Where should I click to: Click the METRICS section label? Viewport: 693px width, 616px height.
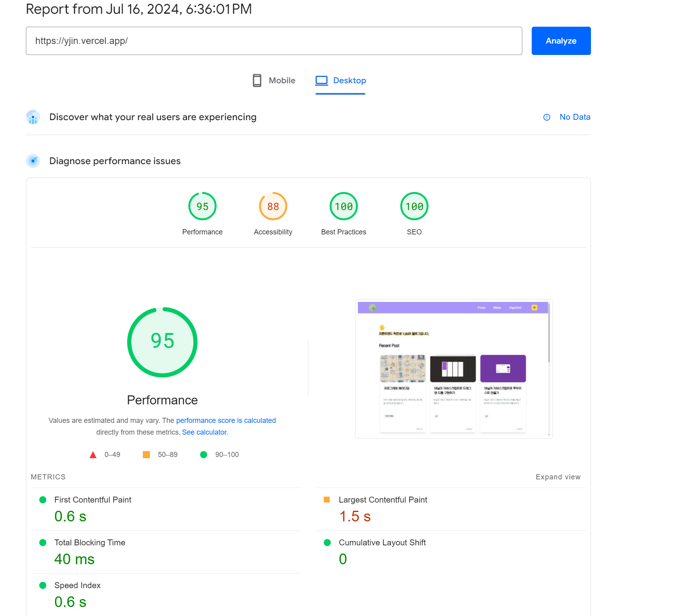(48, 477)
